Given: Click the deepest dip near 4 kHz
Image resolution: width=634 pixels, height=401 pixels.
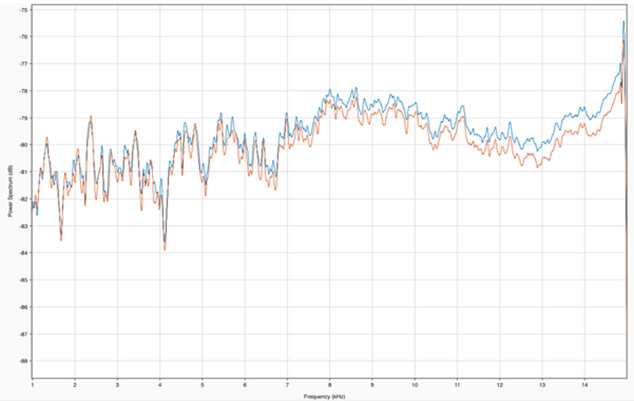Looking at the screenshot, I should pos(165,249).
